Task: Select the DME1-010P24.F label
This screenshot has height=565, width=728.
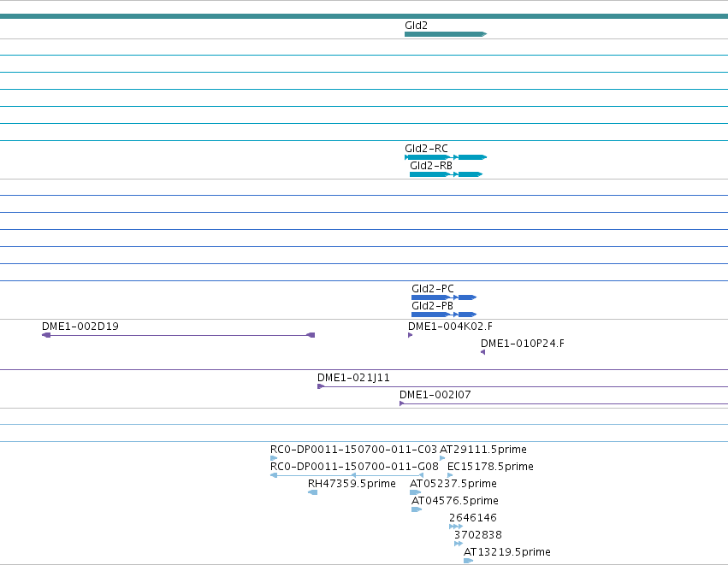Action: (523, 344)
